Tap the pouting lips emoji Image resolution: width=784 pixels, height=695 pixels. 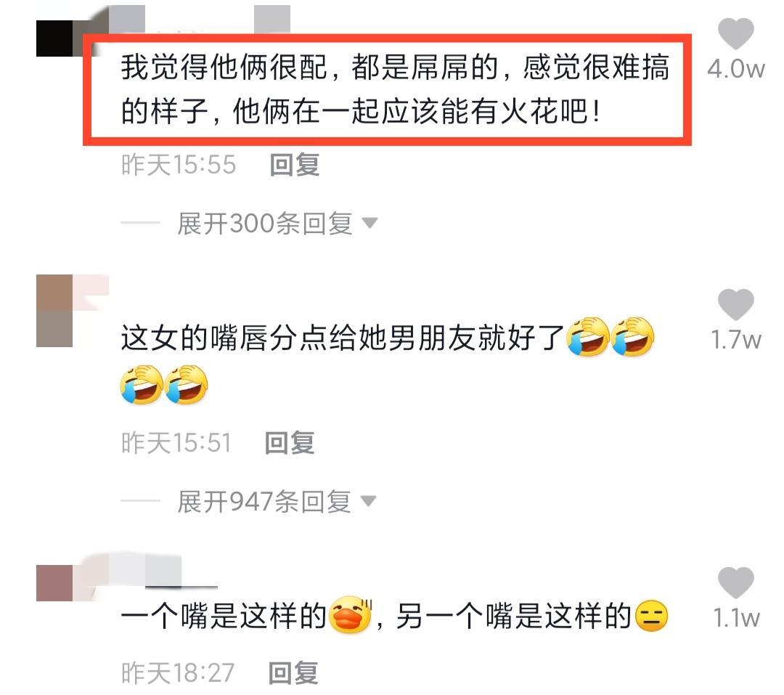(x=351, y=614)
